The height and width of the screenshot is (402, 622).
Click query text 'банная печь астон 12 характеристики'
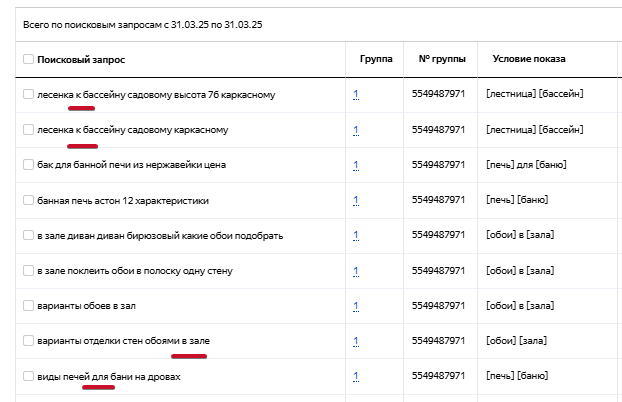pos(123,200)
